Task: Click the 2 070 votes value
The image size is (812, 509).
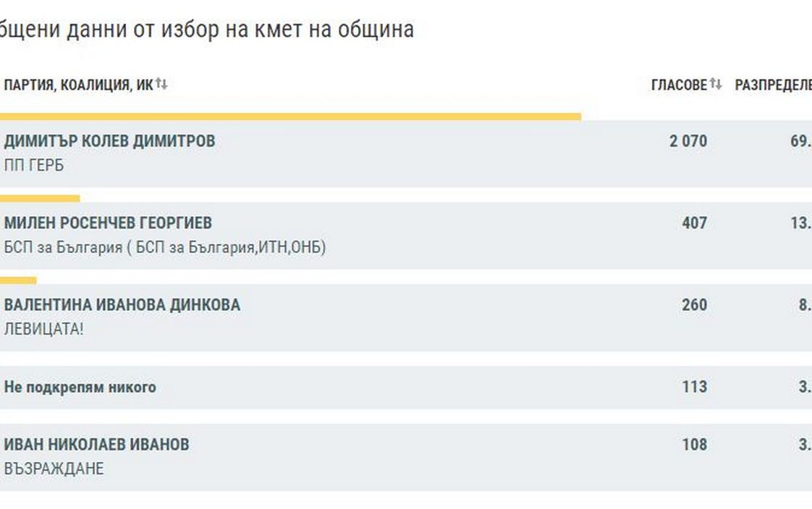Action: click(x=688, y=141)
